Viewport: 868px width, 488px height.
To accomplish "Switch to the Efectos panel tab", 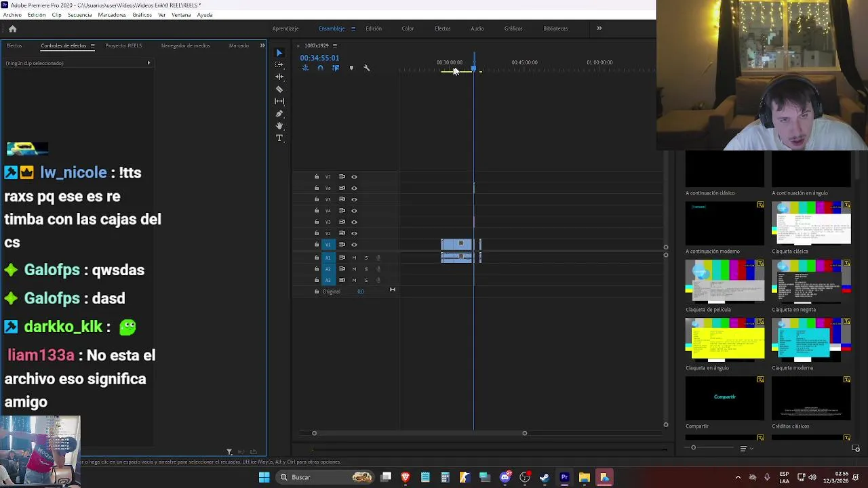I will (x=14, y=45).
